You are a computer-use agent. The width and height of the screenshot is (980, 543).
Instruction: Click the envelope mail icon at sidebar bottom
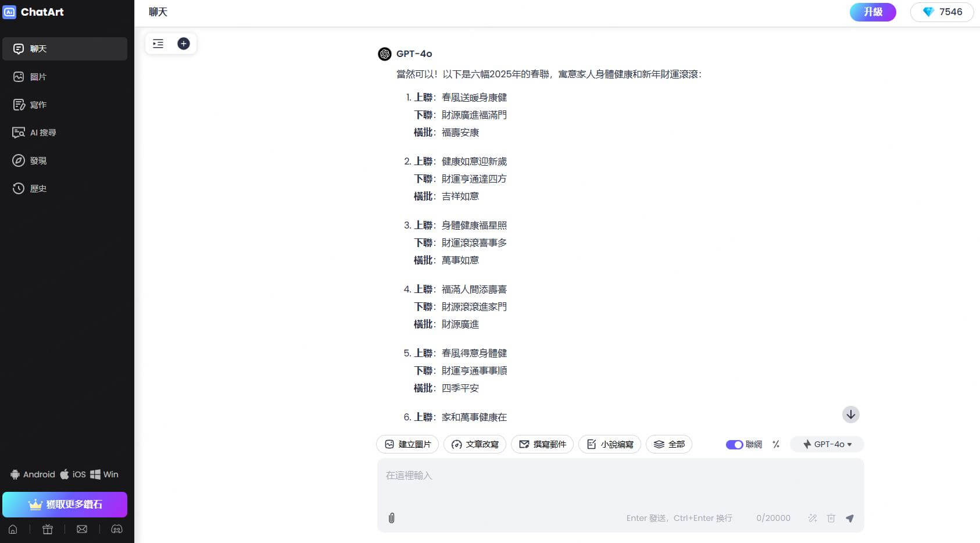pos(82,529)
